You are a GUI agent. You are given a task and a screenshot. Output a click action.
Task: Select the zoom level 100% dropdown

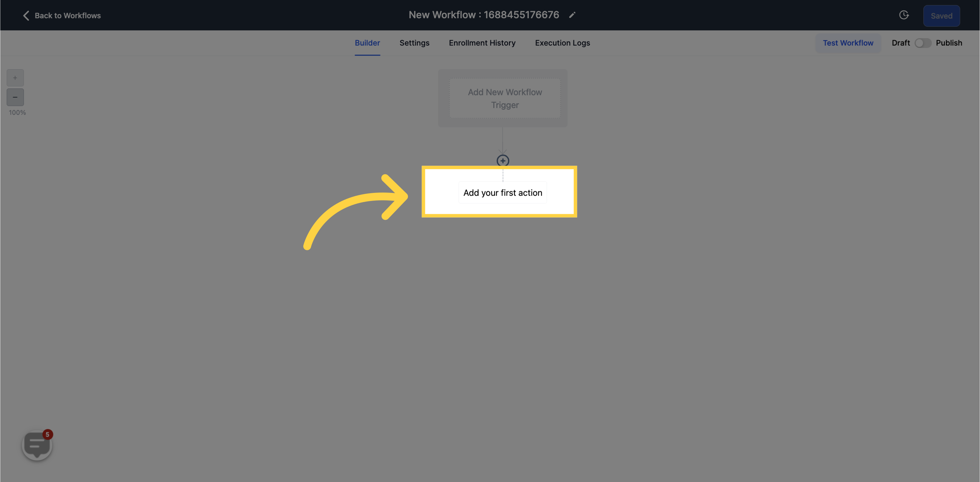point(17,112)
